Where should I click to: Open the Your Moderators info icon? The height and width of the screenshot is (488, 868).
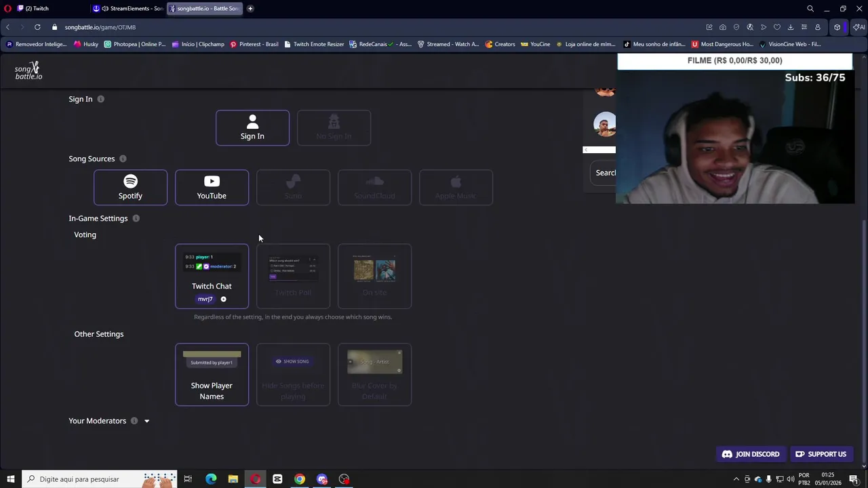point(134,421)
